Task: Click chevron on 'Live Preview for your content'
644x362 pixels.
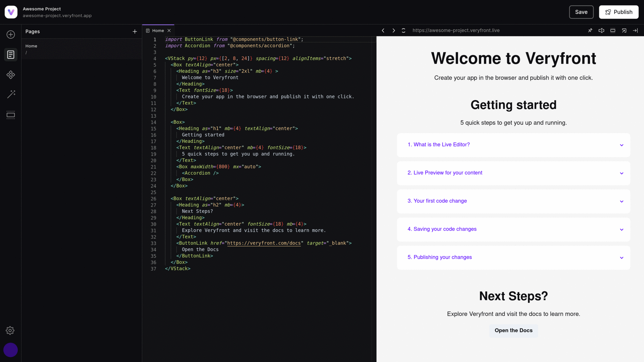Action: [622, 173]
